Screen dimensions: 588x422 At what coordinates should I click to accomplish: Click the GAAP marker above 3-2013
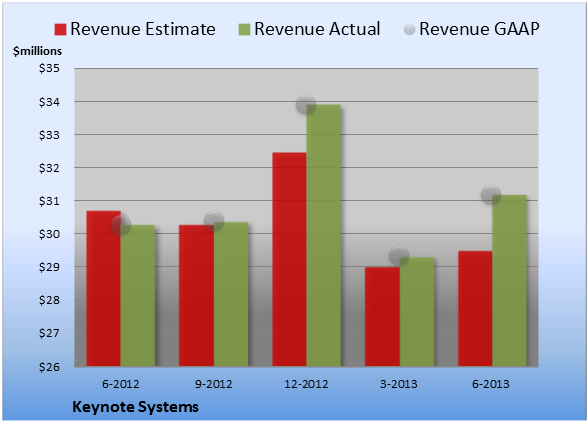click(x=399, y=256)
